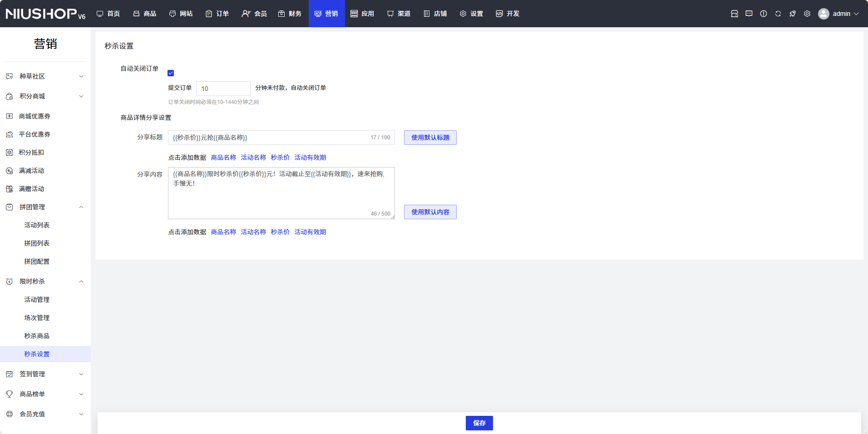
Task: Select 秒杀设置 in the sidebar
Action: pyautogui.click(x=45, y=354)
